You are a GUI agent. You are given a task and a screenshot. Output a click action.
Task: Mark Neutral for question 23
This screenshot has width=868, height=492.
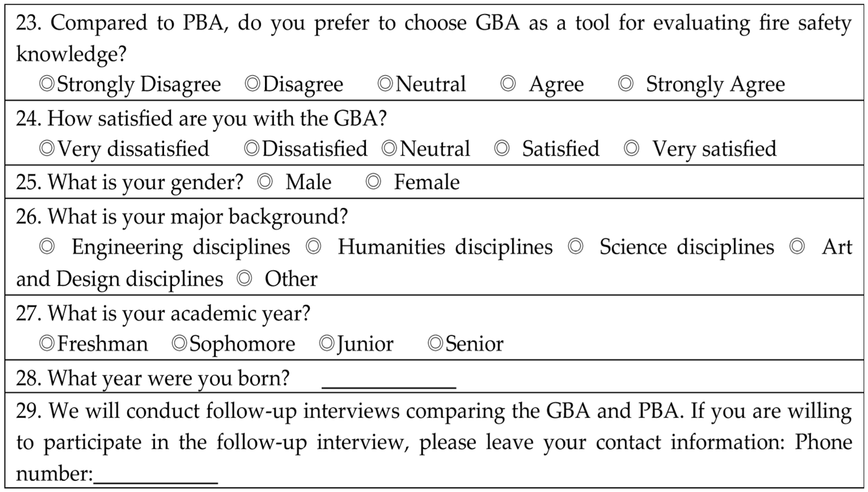point(385,84)
